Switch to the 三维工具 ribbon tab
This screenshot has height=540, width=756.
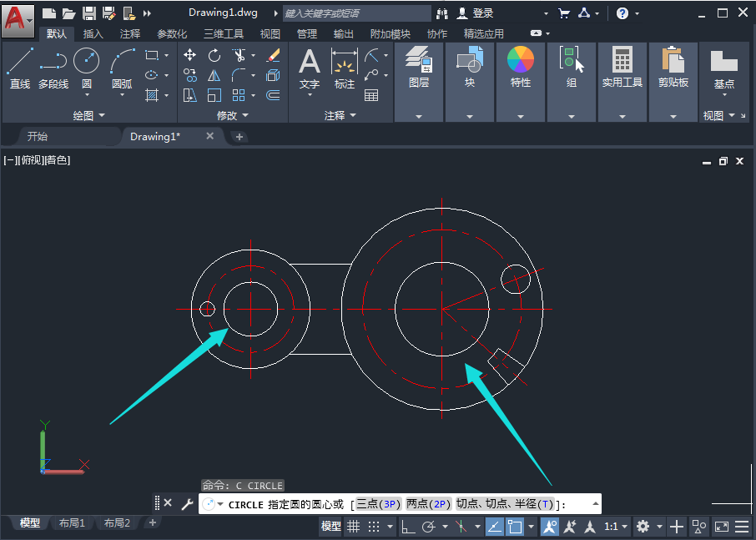tap(224, 33)
